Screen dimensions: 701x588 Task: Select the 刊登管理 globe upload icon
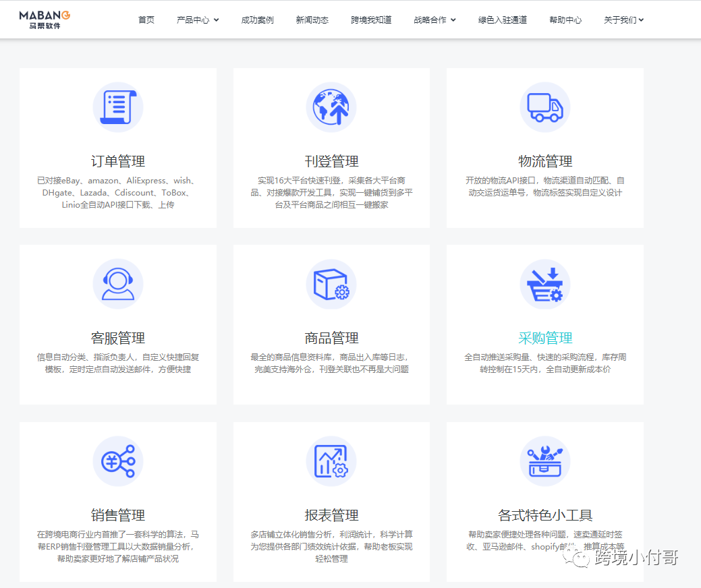point(331,107)
